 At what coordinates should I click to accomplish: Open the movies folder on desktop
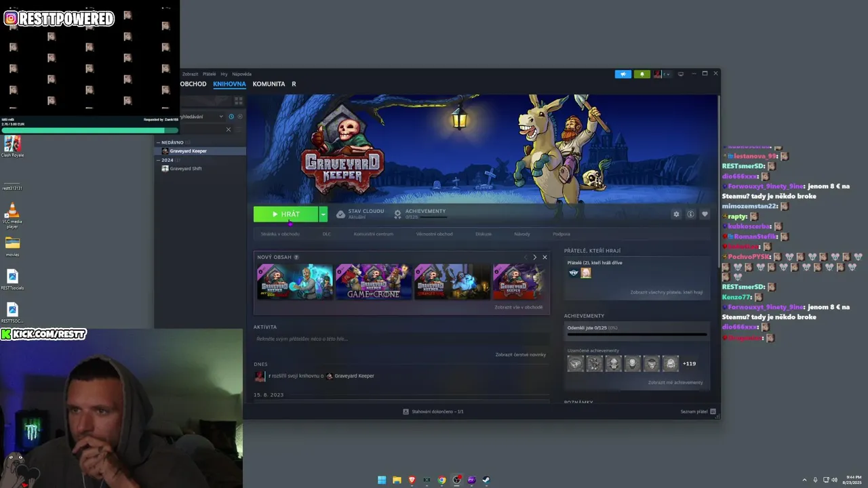[x=12, y=246]
